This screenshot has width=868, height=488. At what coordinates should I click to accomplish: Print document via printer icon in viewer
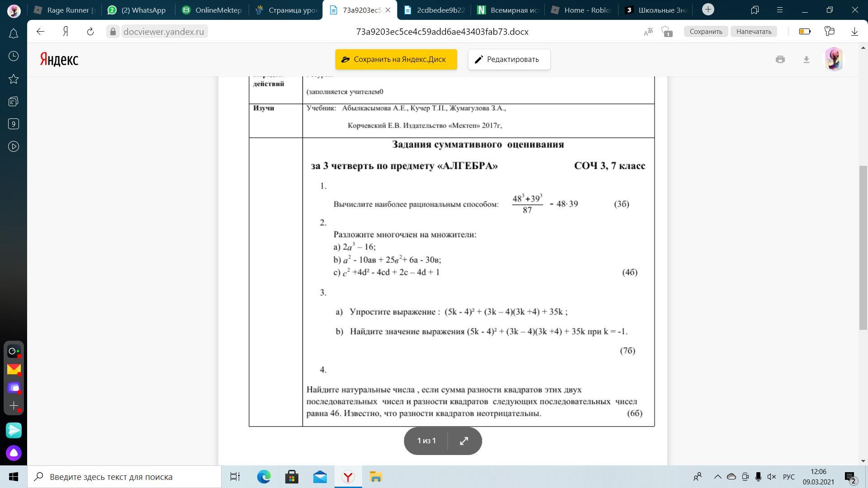[780, 59]
